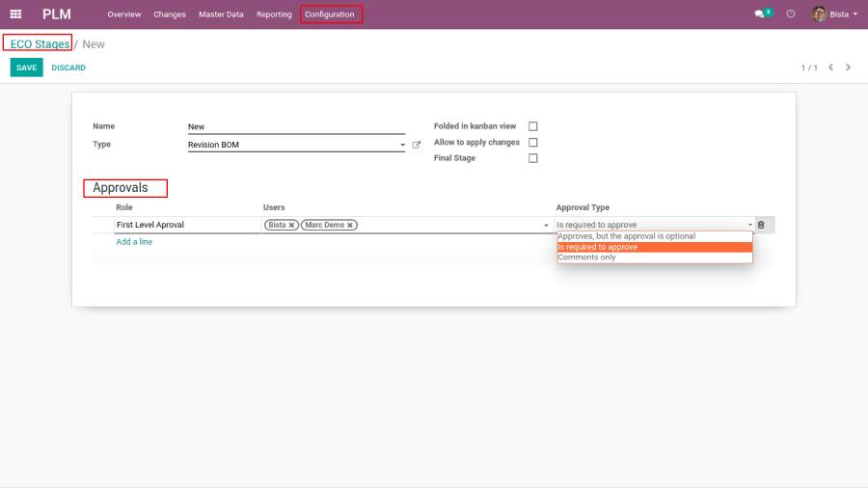This screenshot has height=488, width=868.
Task: Check Allow to apply changes
Action: point(532,143)
